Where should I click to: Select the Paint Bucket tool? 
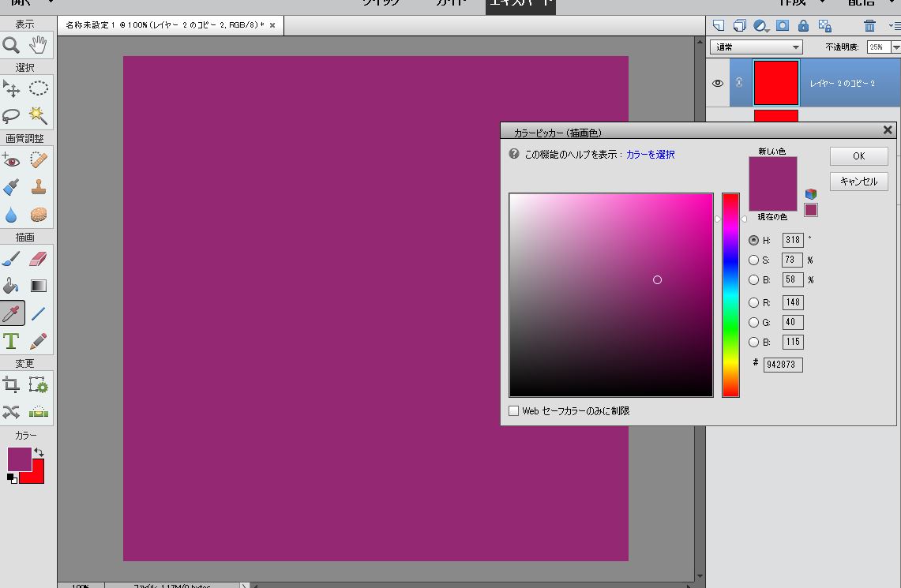click(x=11, y=286)
